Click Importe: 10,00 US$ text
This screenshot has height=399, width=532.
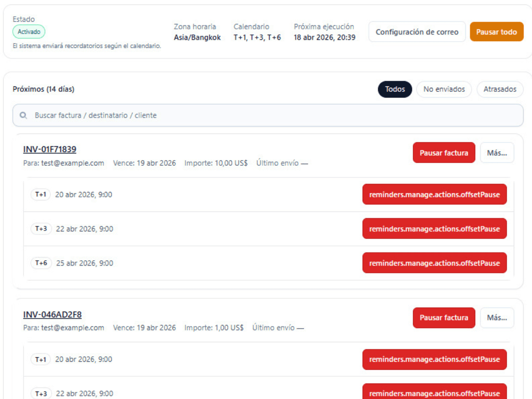pos(216,163)
